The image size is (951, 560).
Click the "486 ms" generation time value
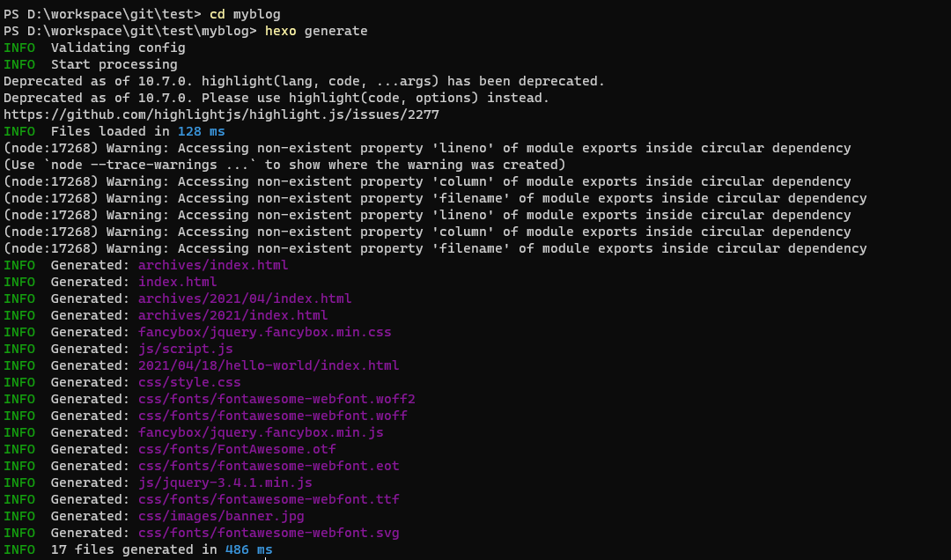coord(248,549)
